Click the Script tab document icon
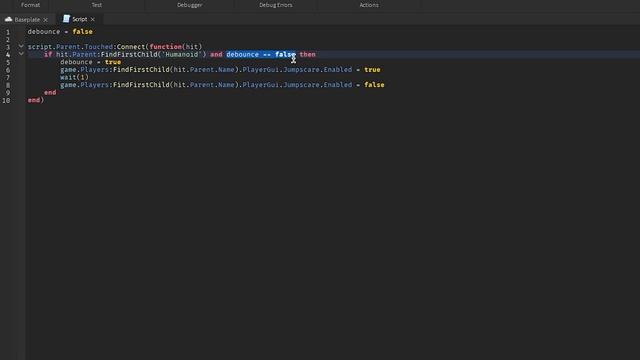Image resolution: width=640 pixels, height=360 pixels. point(66,19)
